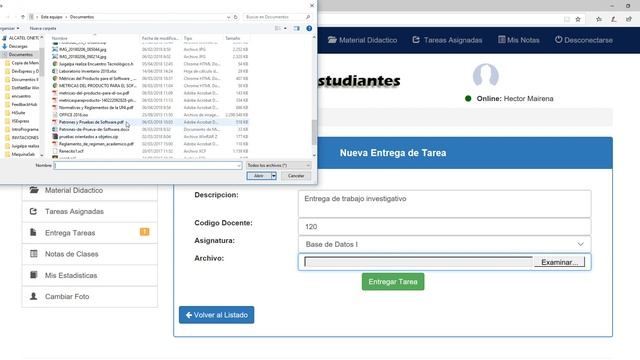Click the table icon beside Notas de Clases

coord(34,253)
